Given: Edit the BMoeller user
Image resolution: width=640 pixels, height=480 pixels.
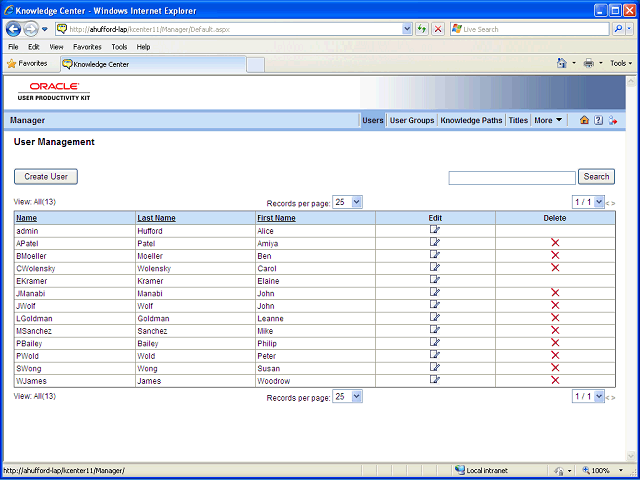Looking at the screenshot, I should 435,255.
